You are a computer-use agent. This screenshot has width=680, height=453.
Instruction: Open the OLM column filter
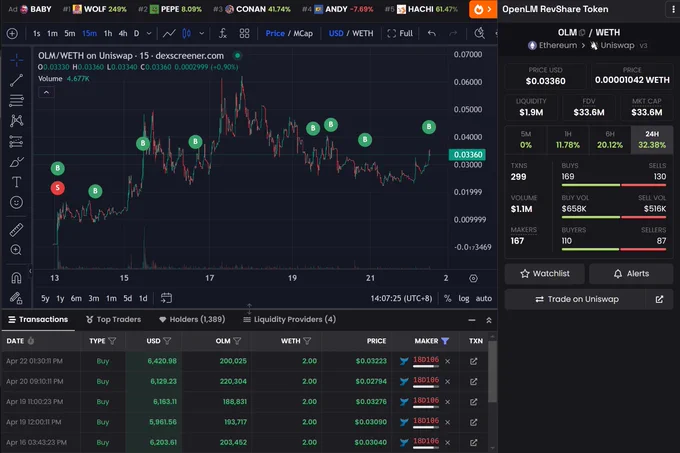coord(237,341)
